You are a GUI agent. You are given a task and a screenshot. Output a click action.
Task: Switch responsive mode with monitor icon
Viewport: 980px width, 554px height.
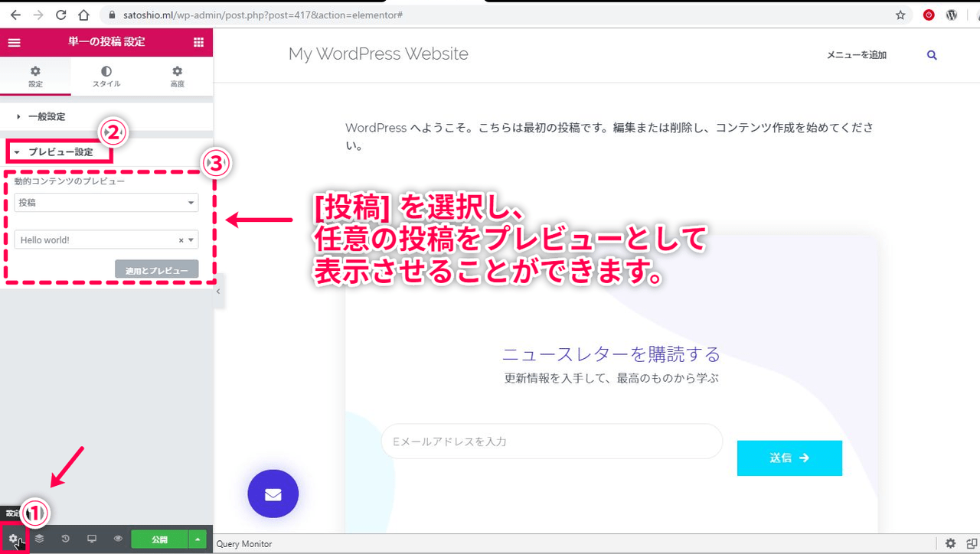[x=92, y=539]
